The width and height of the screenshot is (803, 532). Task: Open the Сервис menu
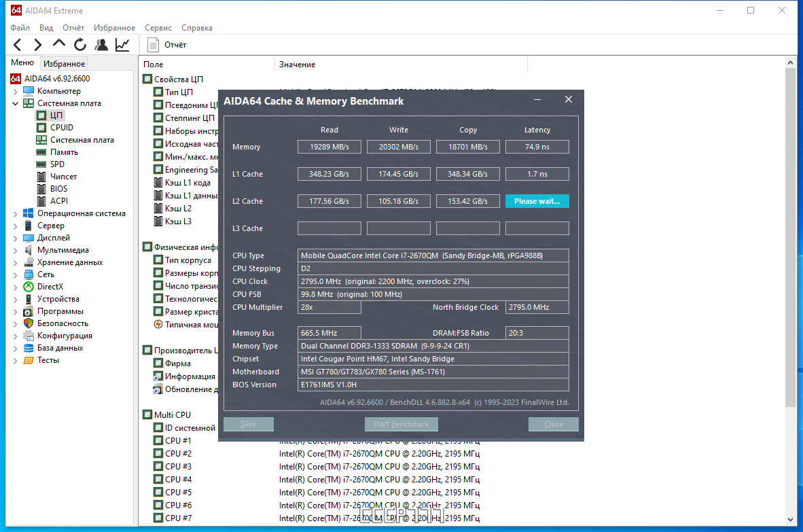click(158, 28)
